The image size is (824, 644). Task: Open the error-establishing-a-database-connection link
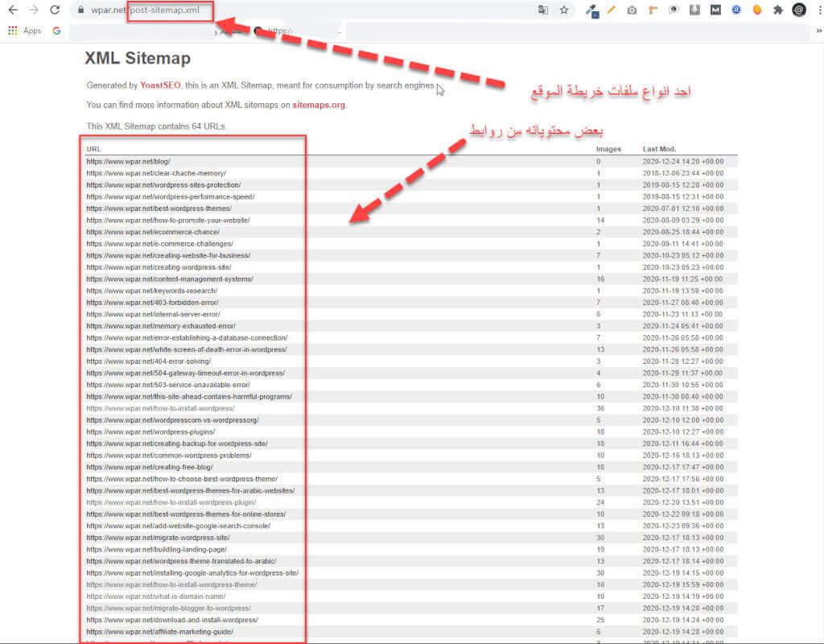tap(187, 337)
